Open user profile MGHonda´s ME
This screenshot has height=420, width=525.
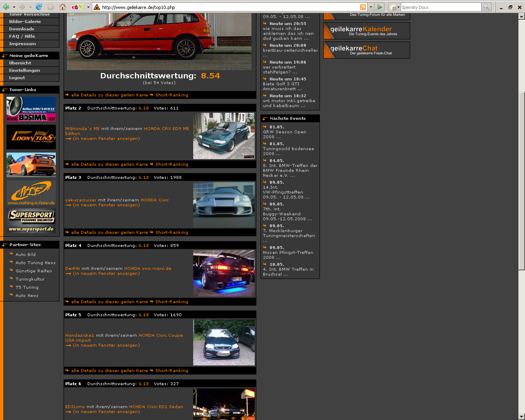coord(82,128)
